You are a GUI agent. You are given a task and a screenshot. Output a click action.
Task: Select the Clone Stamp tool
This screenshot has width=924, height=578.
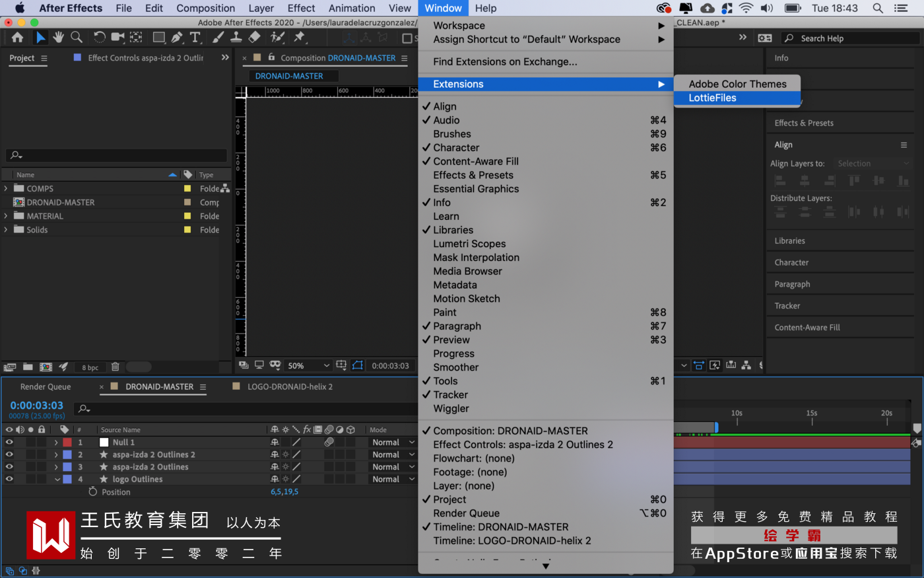pyautogui.click(x=236, y=37)
